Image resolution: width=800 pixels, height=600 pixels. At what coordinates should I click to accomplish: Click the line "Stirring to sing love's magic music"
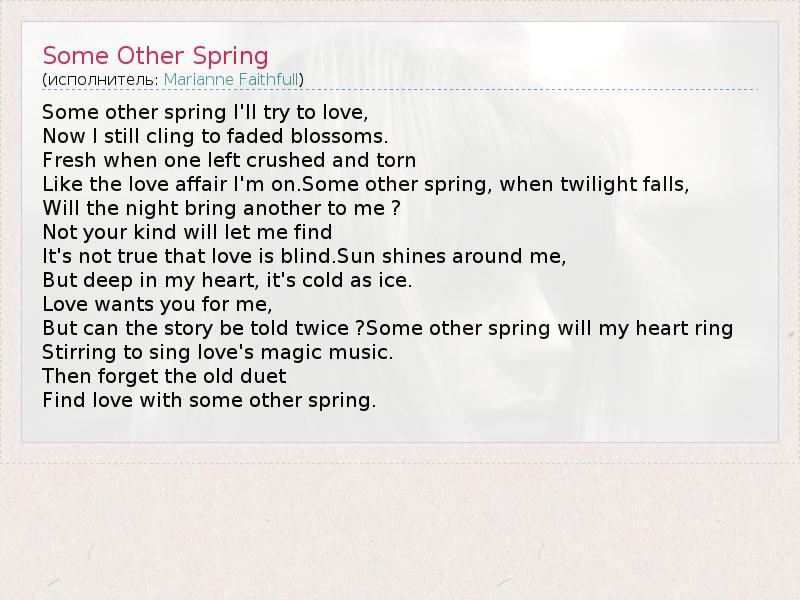[x=218, y=352]
